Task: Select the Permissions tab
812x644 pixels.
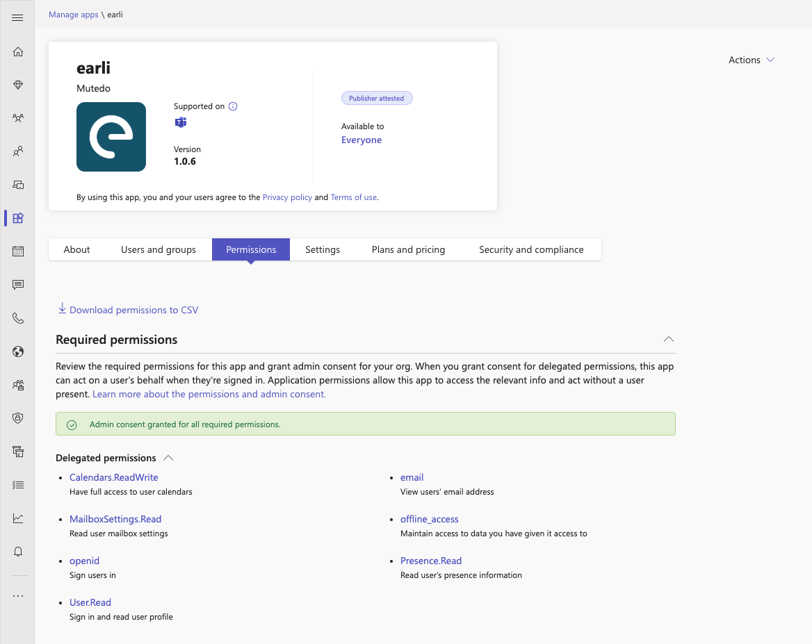Action: pyautogui.click(x=251, y=249)
